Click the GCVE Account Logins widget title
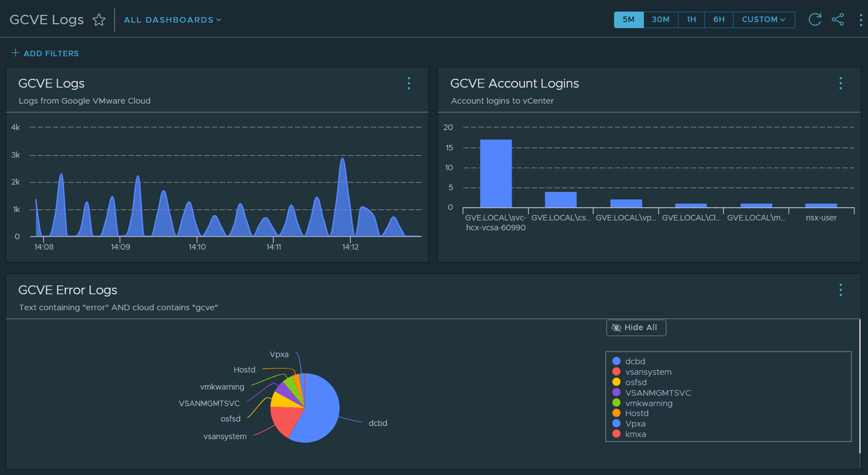 pos(514,84)
